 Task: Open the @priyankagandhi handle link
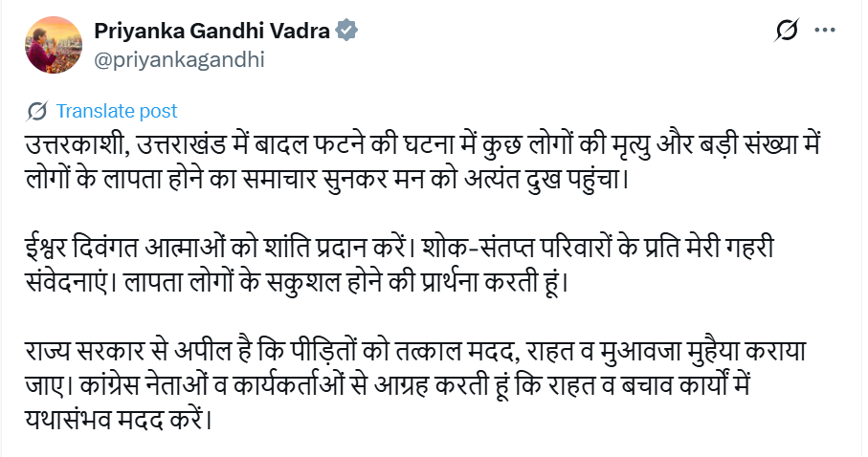[178, 58]
